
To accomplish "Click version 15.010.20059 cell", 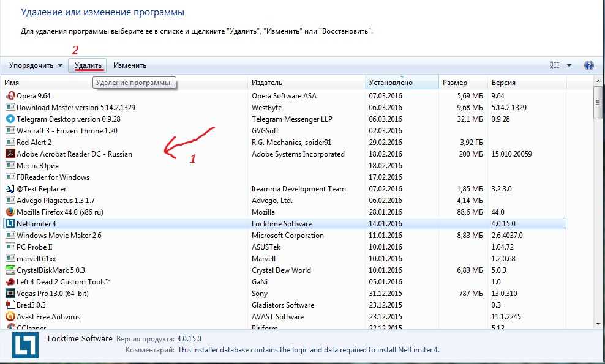I will 511,154.
